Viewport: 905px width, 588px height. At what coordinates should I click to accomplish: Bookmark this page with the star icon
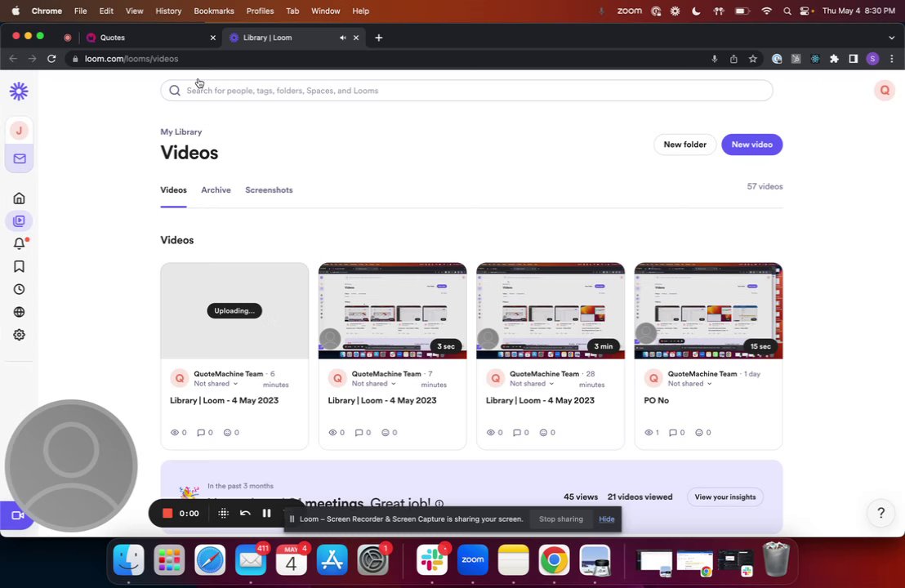point(752,59)
